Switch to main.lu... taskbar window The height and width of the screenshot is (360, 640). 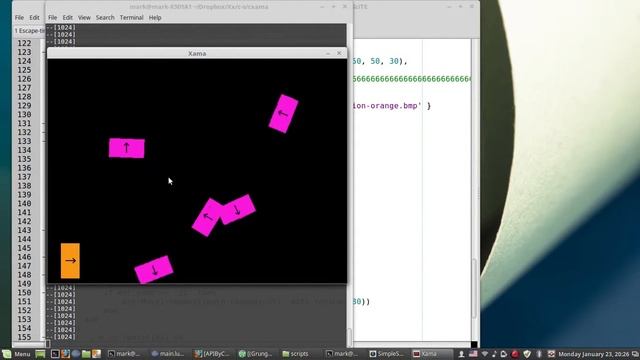168,354
